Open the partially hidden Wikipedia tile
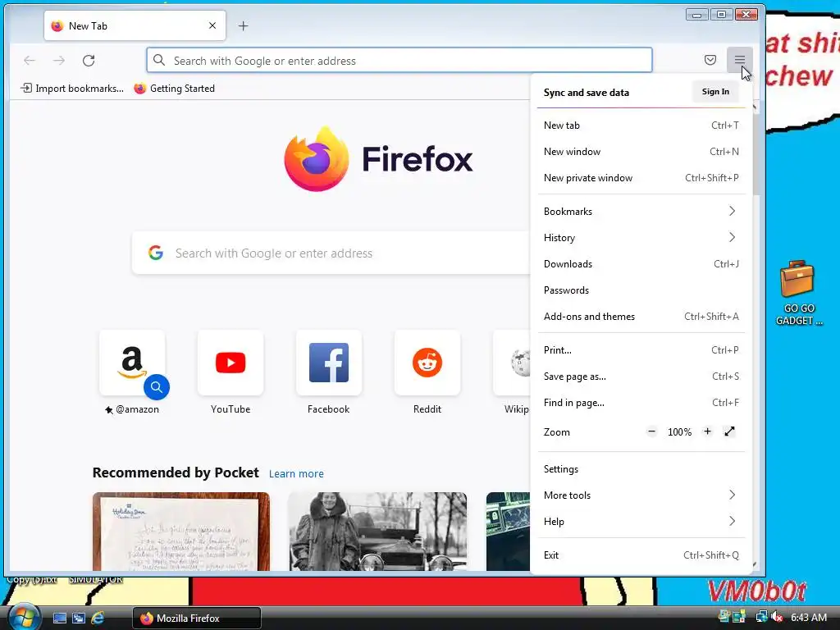 [512, 363]
